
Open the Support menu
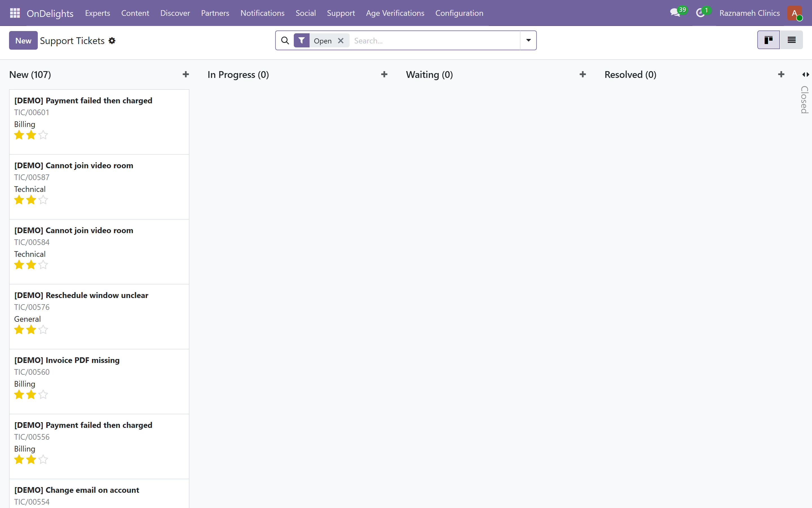pyautogui.click(x=341, y=13)
